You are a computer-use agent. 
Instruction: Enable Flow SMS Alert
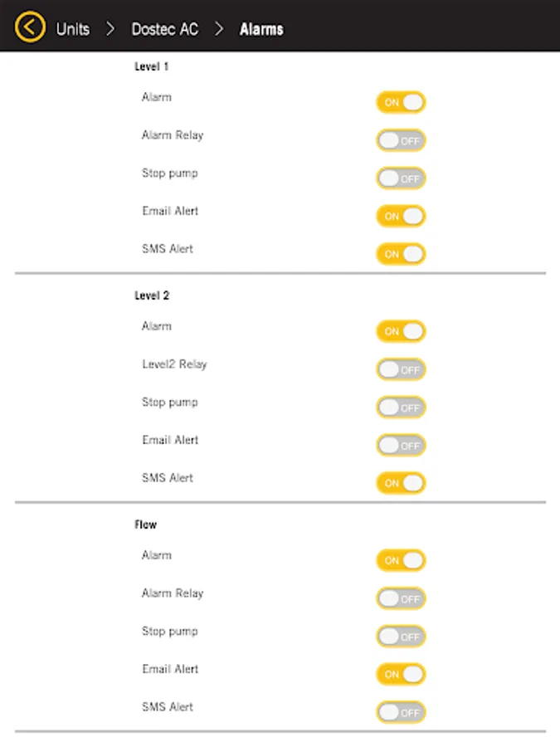(401, 712)
